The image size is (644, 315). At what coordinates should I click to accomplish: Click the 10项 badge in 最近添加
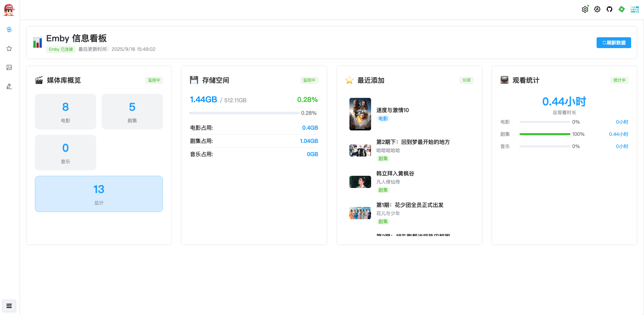pos(467,80)
